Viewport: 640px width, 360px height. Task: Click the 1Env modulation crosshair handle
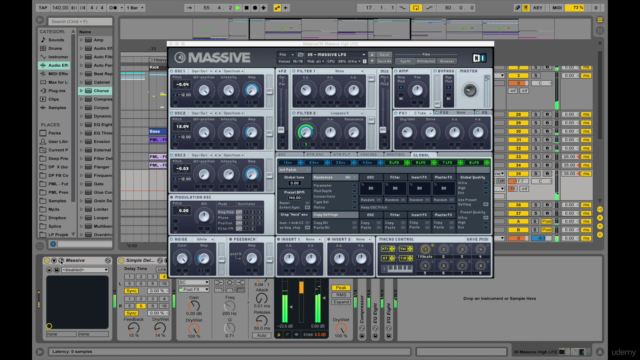coord(300,163)
